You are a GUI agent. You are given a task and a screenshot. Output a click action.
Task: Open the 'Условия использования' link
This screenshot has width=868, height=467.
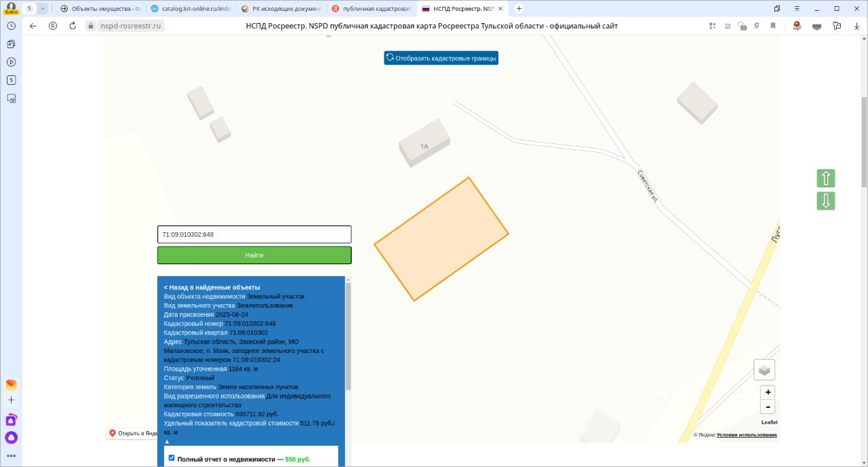pos(747,434)
